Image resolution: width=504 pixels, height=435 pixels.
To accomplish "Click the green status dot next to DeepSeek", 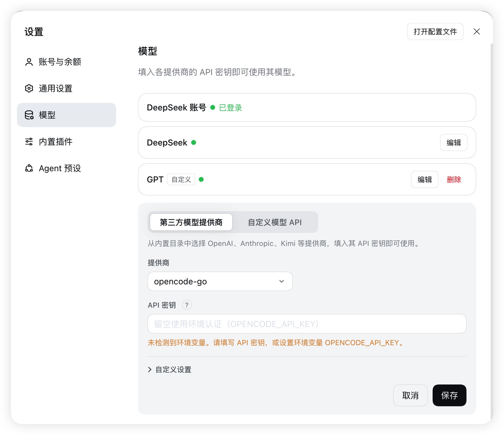I will coord(194,142).
